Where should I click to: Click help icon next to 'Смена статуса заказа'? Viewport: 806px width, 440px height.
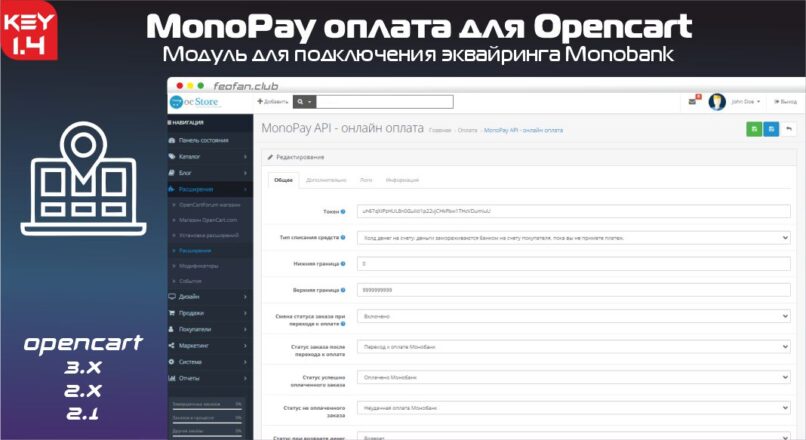343,324
